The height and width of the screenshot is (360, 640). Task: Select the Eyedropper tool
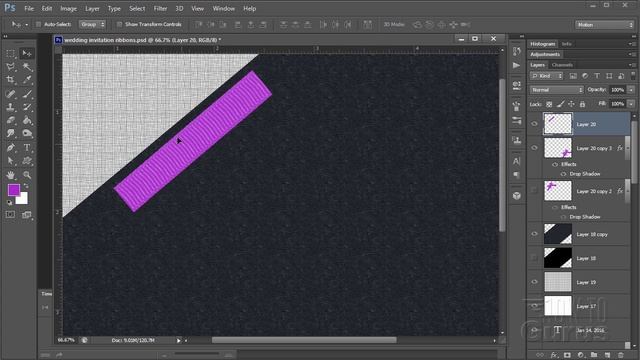point(27,80)
